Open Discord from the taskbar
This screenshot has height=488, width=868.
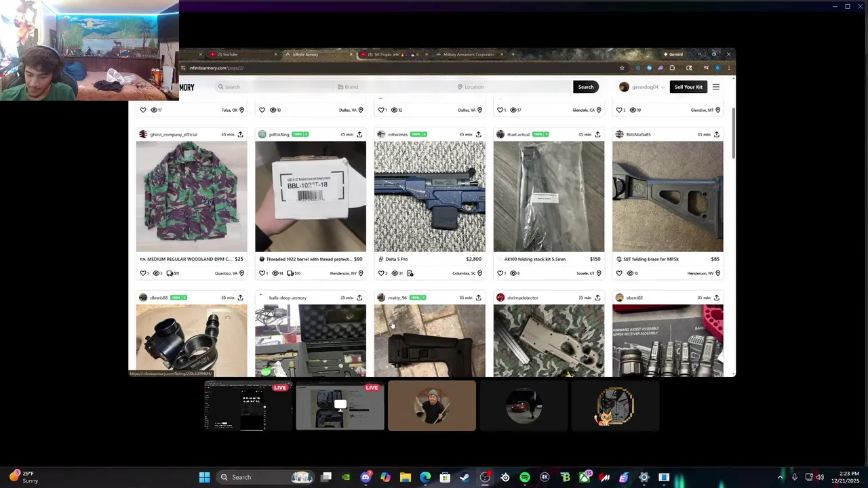366,477
